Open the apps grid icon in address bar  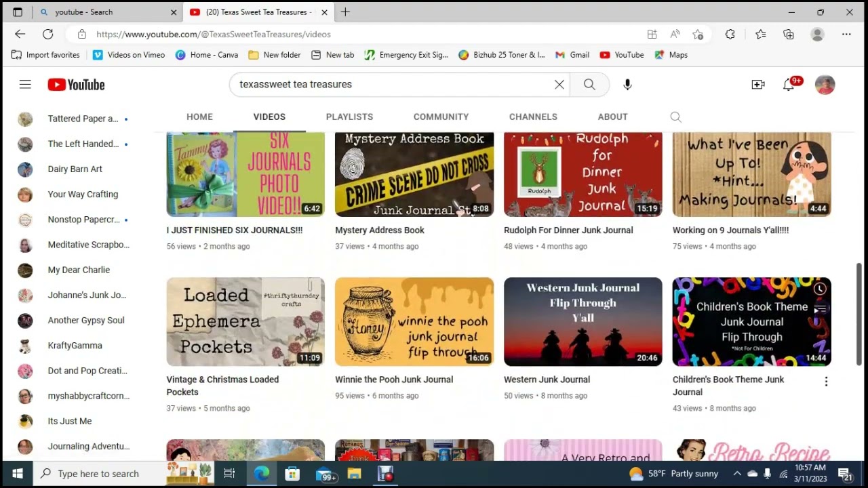point(652,34)
